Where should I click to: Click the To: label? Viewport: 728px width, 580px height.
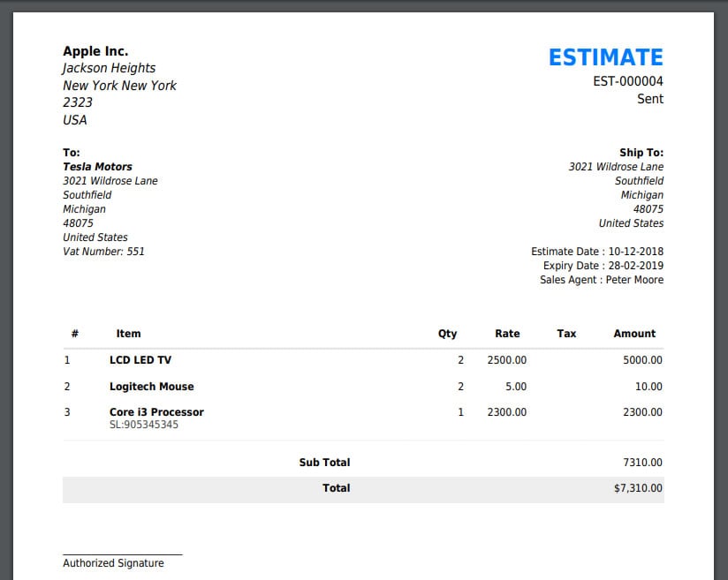[72, 153]
